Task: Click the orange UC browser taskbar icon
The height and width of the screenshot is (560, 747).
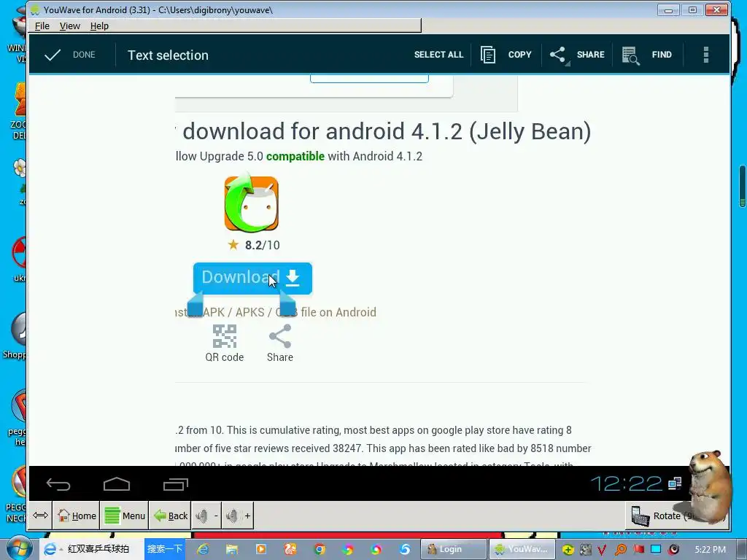Action: [290, 550]
